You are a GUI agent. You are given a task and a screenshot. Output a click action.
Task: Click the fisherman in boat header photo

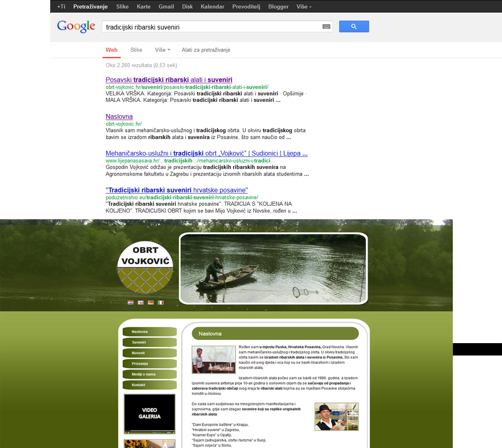273,268
